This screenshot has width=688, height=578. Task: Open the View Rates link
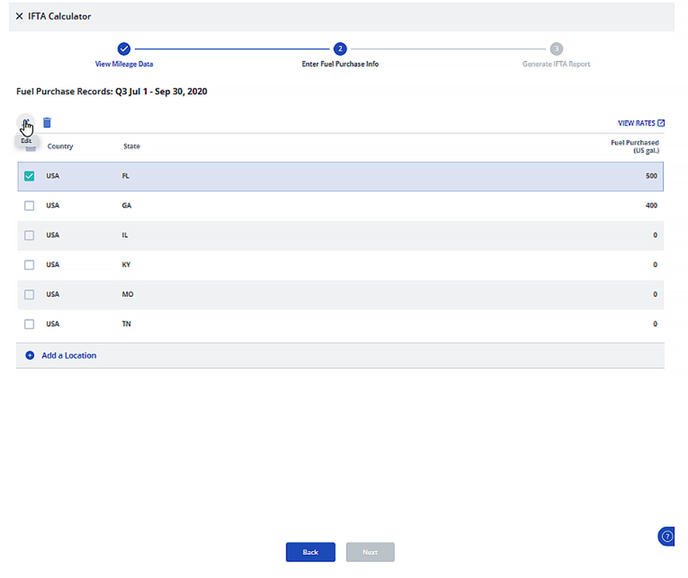(641, 123)
